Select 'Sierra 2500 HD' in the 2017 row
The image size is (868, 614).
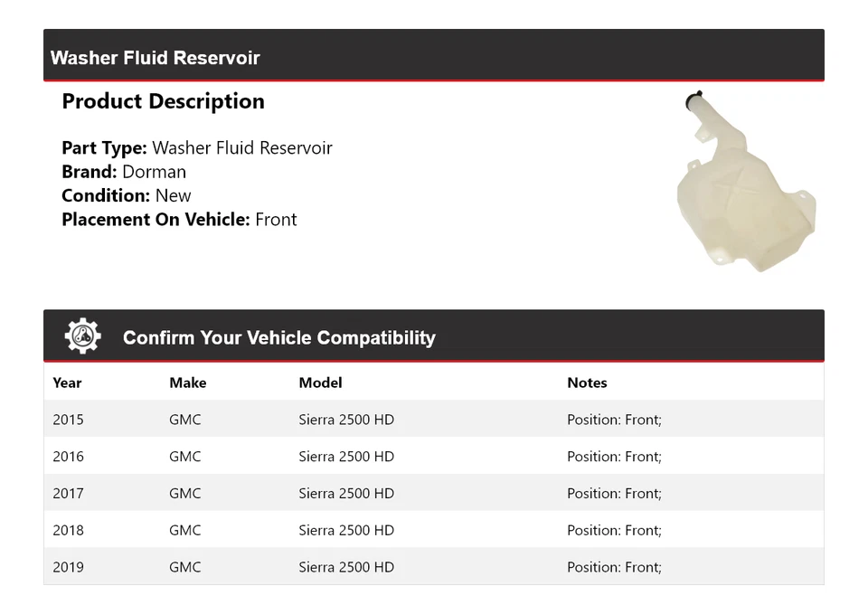pyautogui.click(x=346, y=494)
